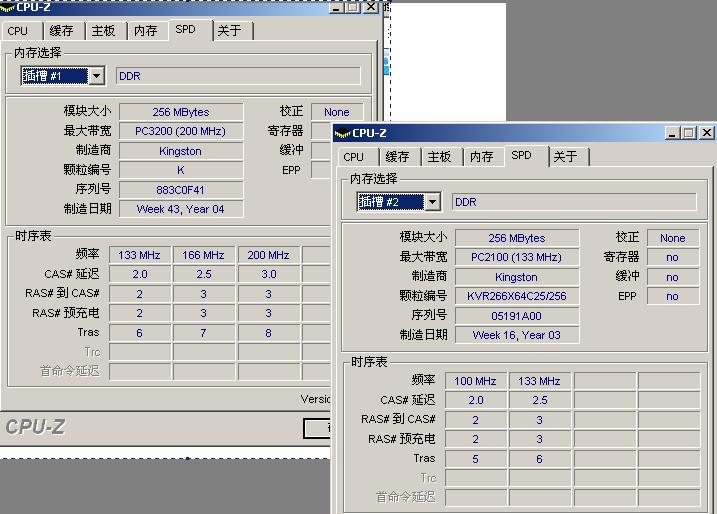Image resolution: width=717 pixels, height=514 pixels.
Task: Click the CAS# latency 3.0 value
Action: coord(269,274)
